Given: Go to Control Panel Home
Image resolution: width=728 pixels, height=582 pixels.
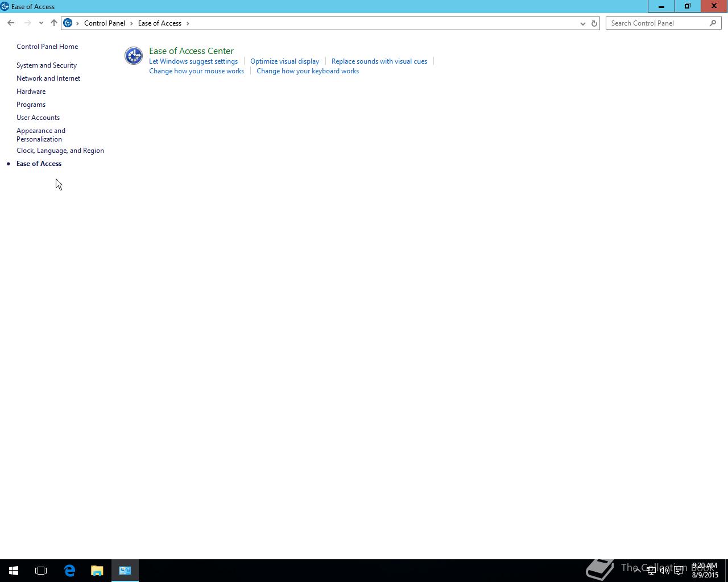Looking at the screenshot, I should click(x=47, y=47).
